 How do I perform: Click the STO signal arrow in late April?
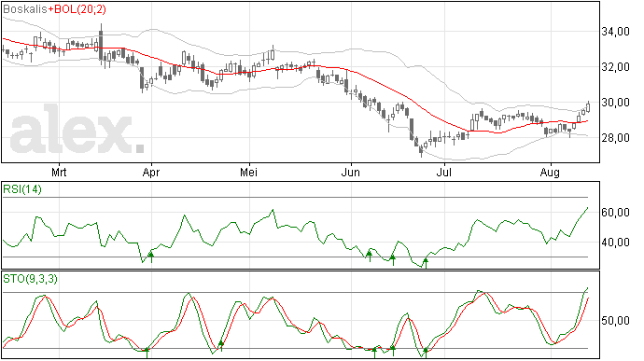pos(221,345)
